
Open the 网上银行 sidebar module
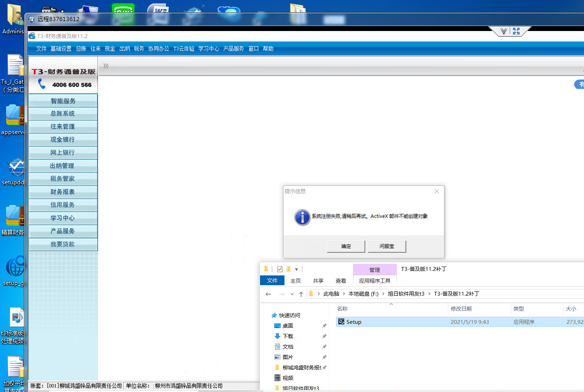pos(63,153)
